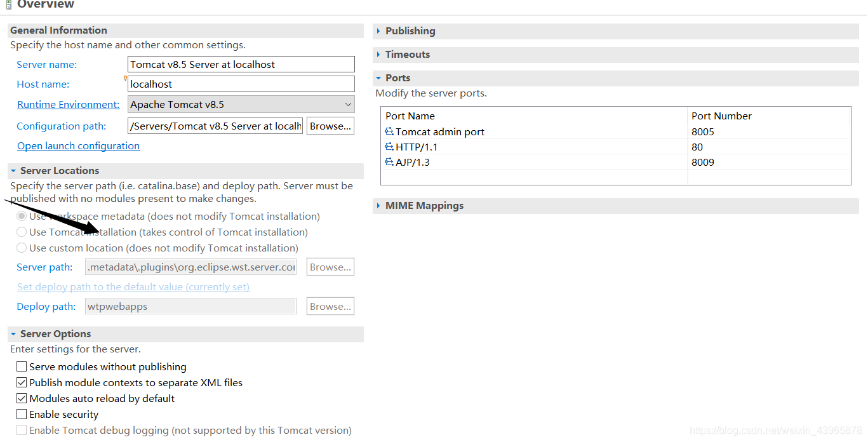Click the Host name text field
The height and width of the screenshot is (442, 868).
tap(241, 84)
